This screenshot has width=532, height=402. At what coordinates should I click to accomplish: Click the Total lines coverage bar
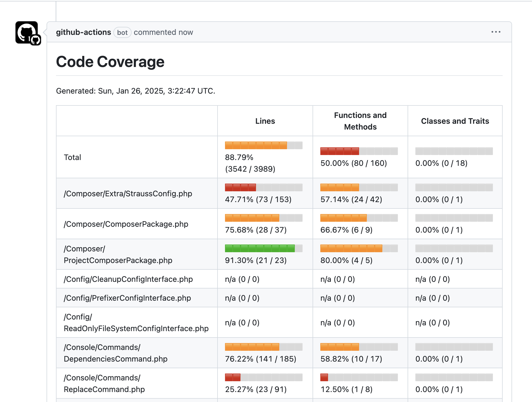point(264,145)
